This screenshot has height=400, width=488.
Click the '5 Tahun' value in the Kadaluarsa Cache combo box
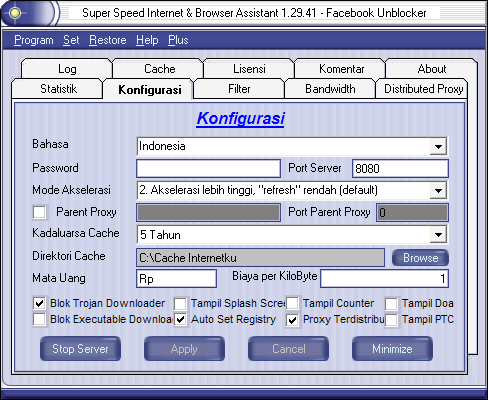(x=160, y=235)
